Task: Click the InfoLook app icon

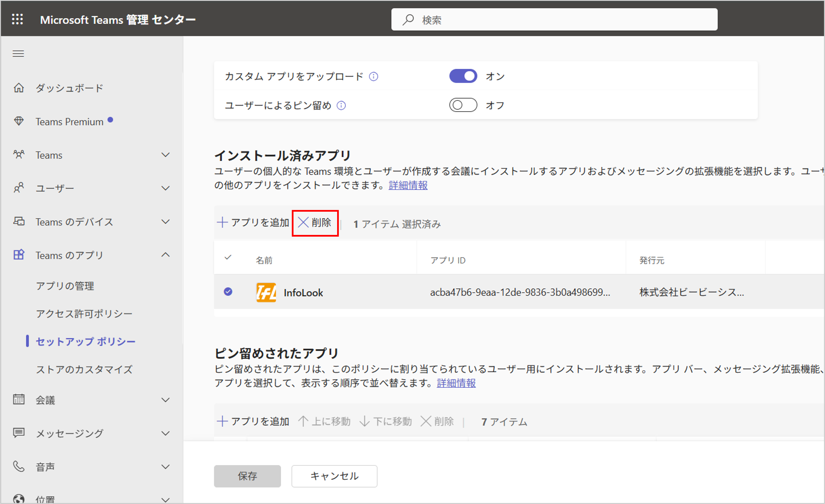Action: click(x=266, y=293)
